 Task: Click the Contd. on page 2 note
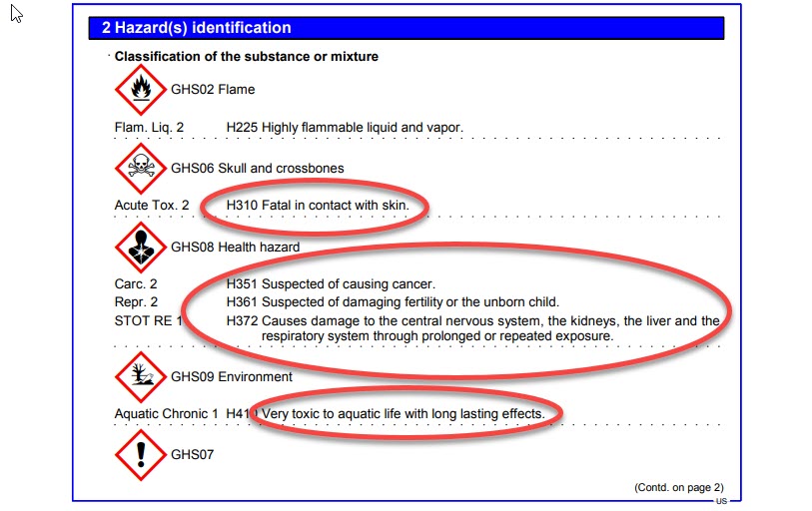678,487
